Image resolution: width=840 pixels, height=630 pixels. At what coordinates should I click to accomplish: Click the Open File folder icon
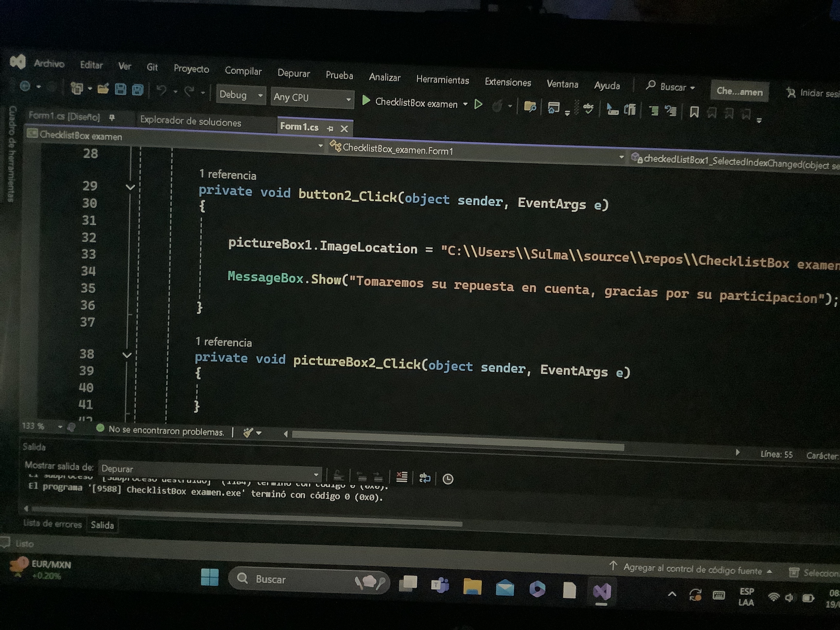pyautogui.click(x=102, y=89)
